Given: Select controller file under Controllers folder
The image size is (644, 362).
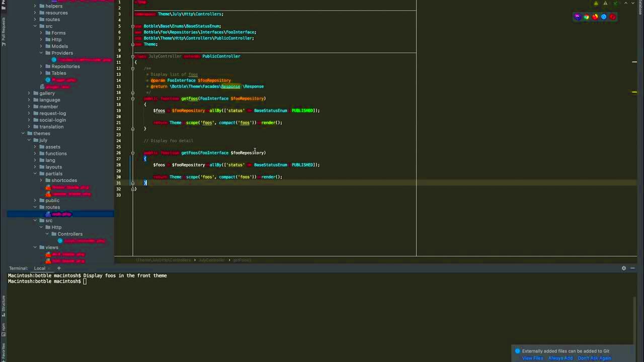Looking at the screenshot, I should (x=82, y=241).
